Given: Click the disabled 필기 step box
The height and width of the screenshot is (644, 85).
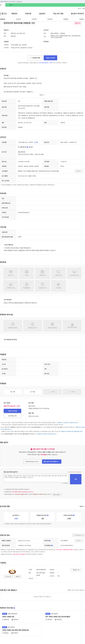Looking at the screenshot, I should 52,392.
